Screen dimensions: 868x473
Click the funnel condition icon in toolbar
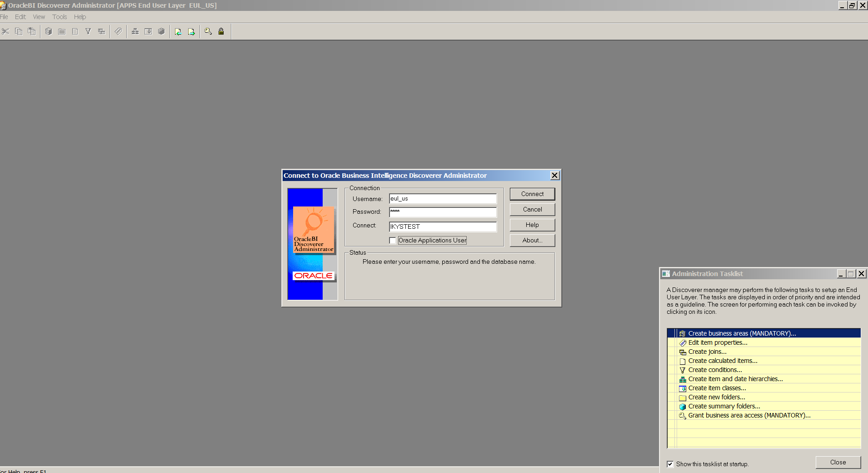click(x=88, y=31)
